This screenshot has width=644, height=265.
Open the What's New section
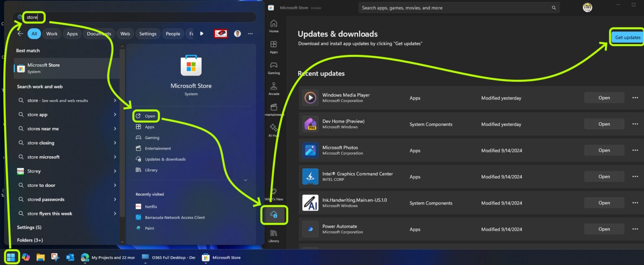click(274, 194)
